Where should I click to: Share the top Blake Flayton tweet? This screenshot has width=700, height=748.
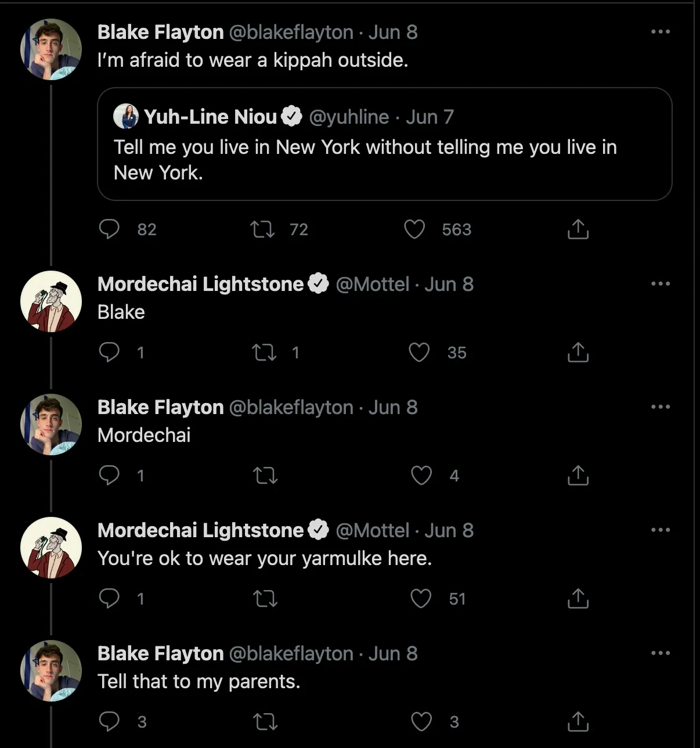(578, 229)
